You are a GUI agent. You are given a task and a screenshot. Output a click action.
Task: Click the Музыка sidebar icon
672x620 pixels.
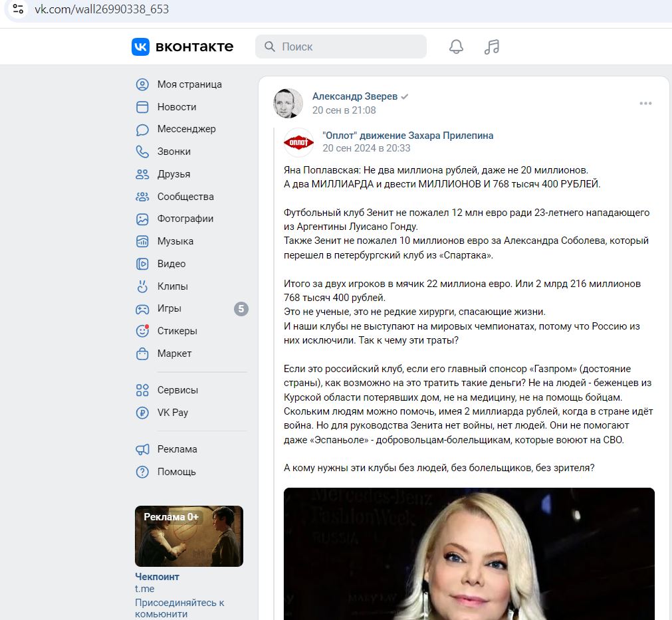point(142,241)
